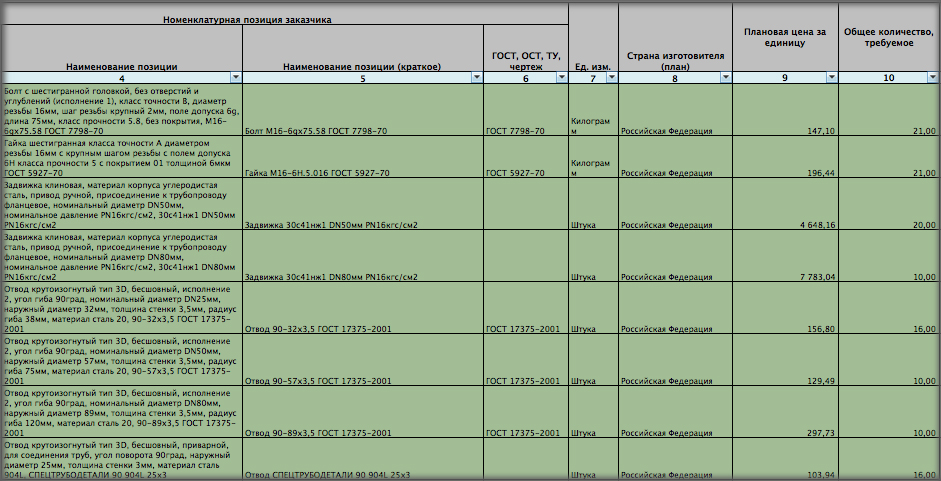Click the ГОСТ, ОСТ, ТУ, чертеж header
The width and height of the screenshot is (941, 481).
pyautogui.click(x=525, y=59)
